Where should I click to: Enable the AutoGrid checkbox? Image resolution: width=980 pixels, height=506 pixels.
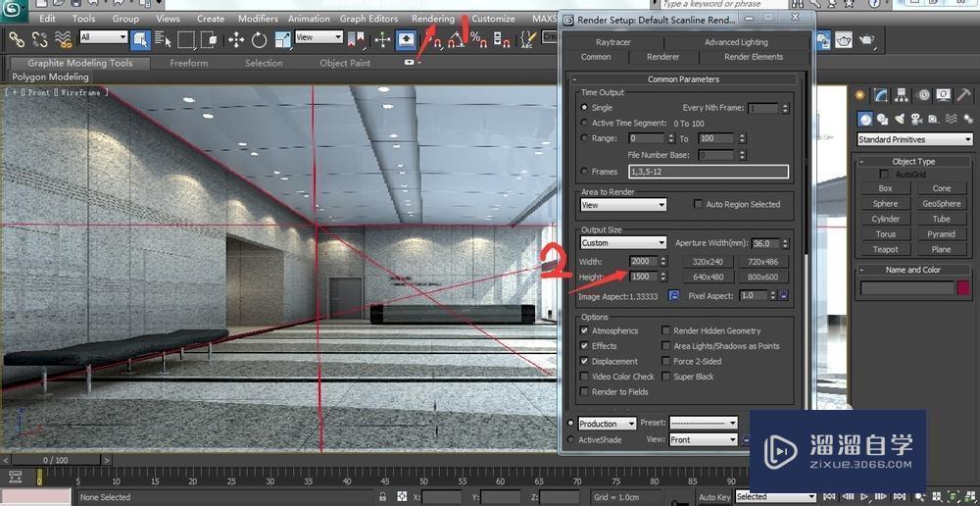tap(884, 174)
